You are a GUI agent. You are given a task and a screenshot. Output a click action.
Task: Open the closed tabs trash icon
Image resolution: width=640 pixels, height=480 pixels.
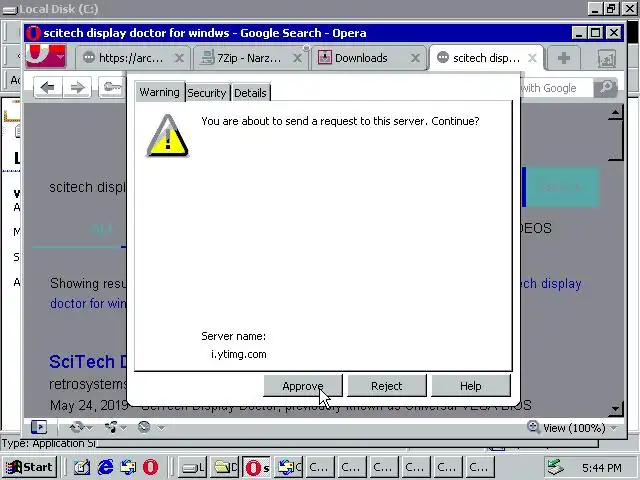pos(607,58)
